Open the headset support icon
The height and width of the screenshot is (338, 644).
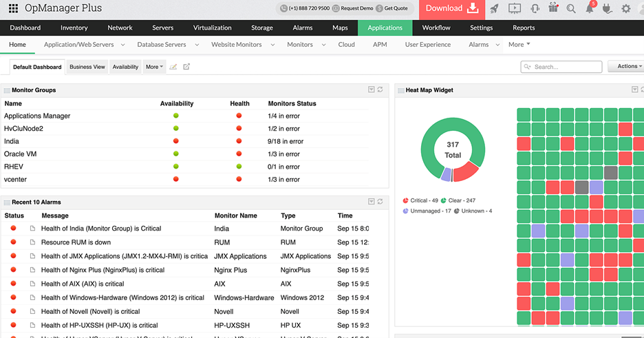click(x=534, y=9)
